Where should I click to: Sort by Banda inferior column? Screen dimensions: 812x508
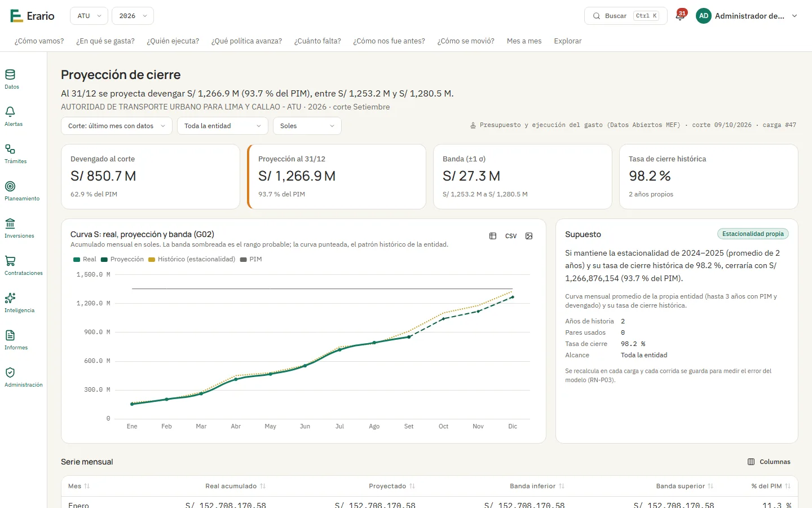point(537,486)
